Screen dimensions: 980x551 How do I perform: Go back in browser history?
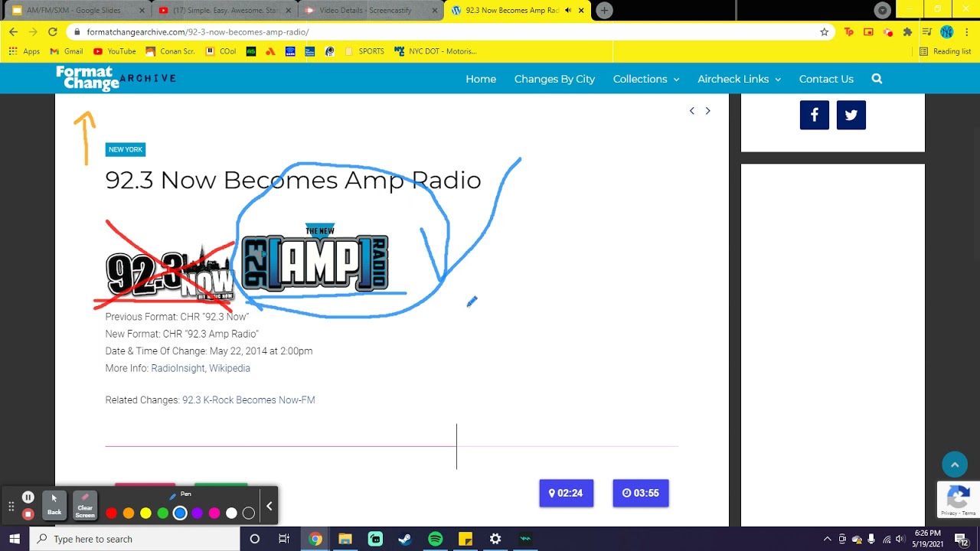(x=13, y=32)
